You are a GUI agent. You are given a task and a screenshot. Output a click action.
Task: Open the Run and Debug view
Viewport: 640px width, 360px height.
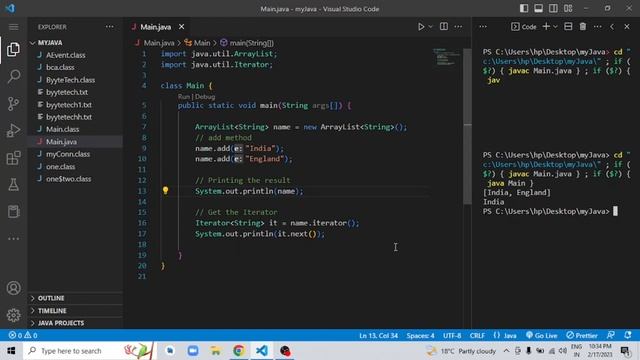pos(13,131)
